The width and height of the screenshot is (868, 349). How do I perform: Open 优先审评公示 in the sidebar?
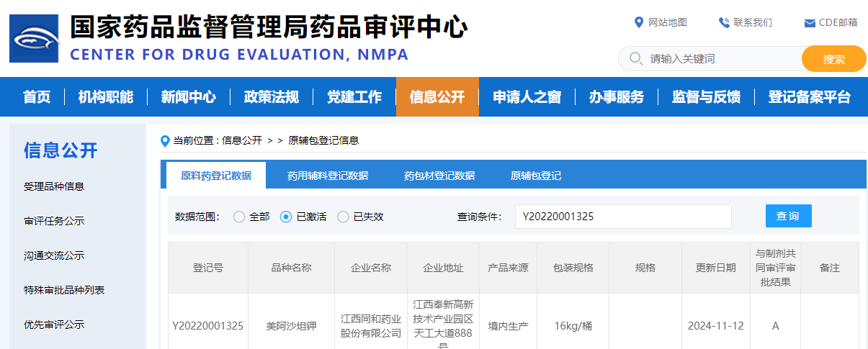tap(54, 325)
